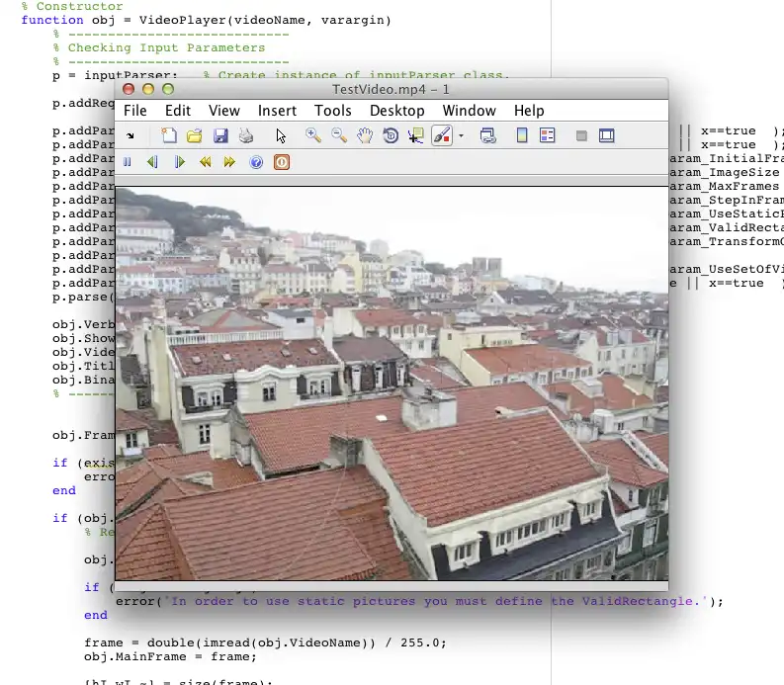The height and width of the screenshot is (685, 784).
Task: Activate the Zoom Out magnifier
Action: click(x=339, y=135)
